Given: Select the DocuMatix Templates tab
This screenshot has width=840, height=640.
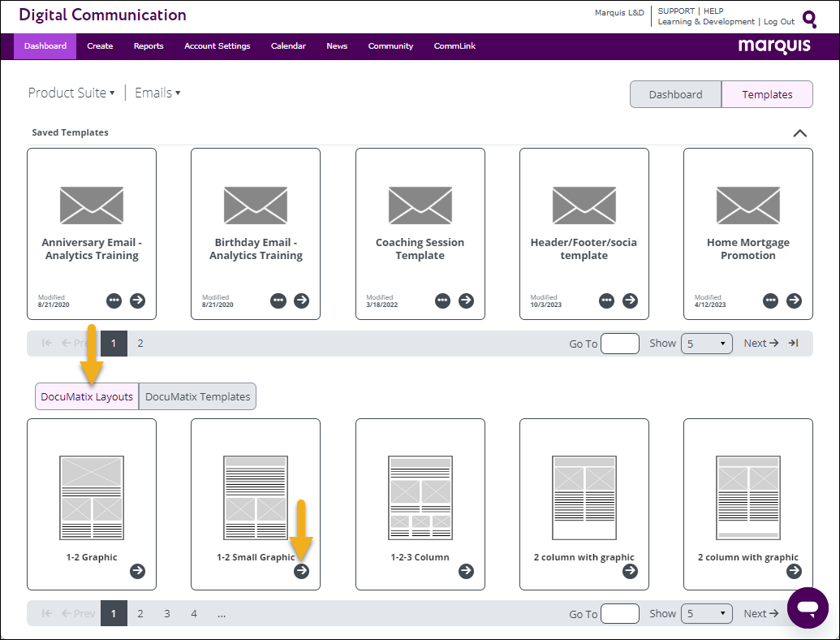Looking at the screenshot, I should (198, 396).
